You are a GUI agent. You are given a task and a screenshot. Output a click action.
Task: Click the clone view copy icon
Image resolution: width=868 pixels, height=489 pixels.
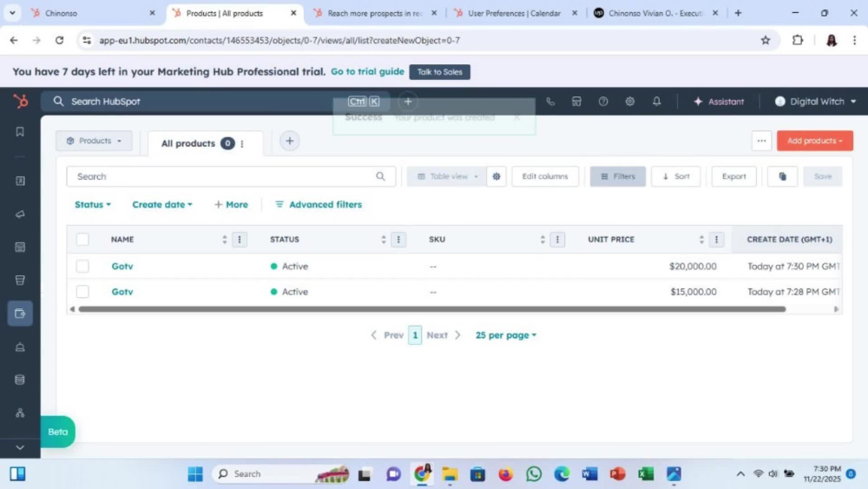coord(782,176)
